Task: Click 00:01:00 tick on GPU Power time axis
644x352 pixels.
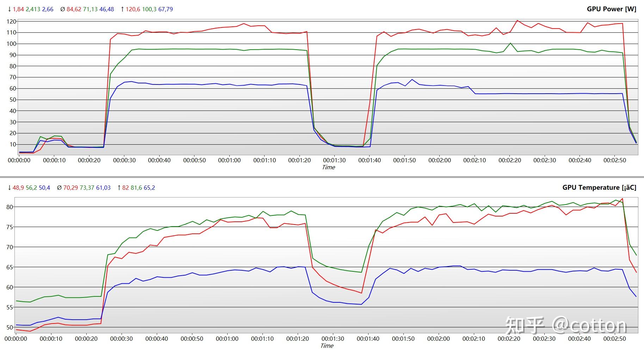Action: tap(229, 161)
